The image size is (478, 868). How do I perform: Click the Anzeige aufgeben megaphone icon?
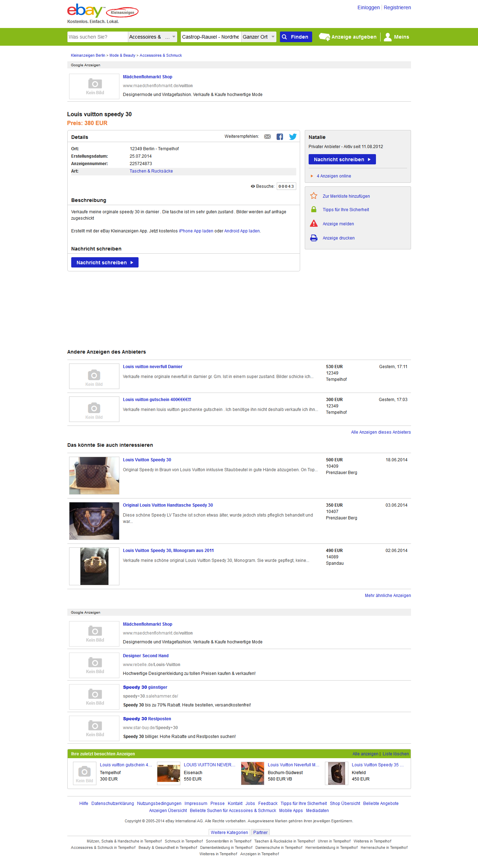pos(324,37)
